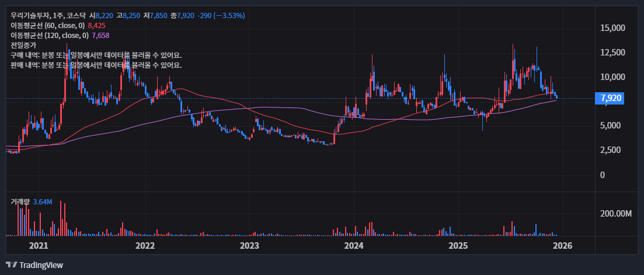
Task: Click the closing price 종7,920 in header
Action: [182, 16]
